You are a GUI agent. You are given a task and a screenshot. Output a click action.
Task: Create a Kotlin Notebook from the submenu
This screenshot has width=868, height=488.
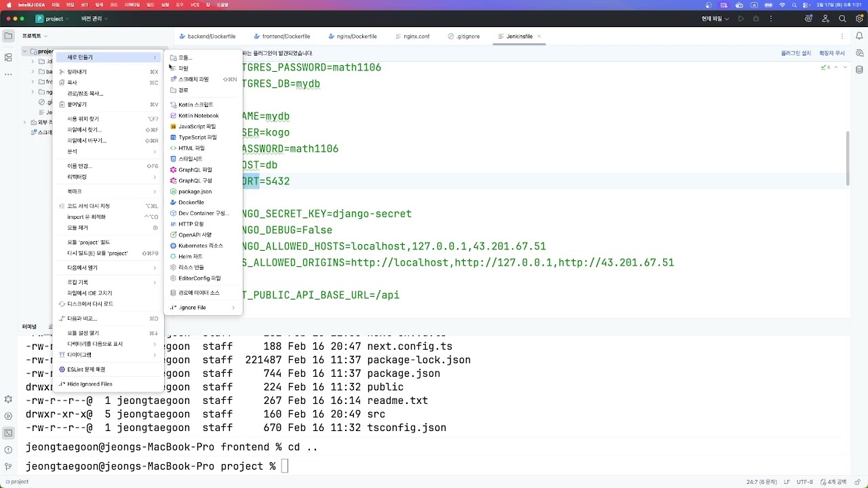coord(203,115)
